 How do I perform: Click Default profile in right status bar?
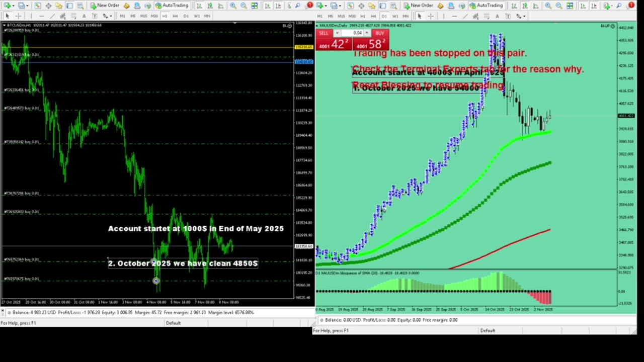click(x=488, y=330)
